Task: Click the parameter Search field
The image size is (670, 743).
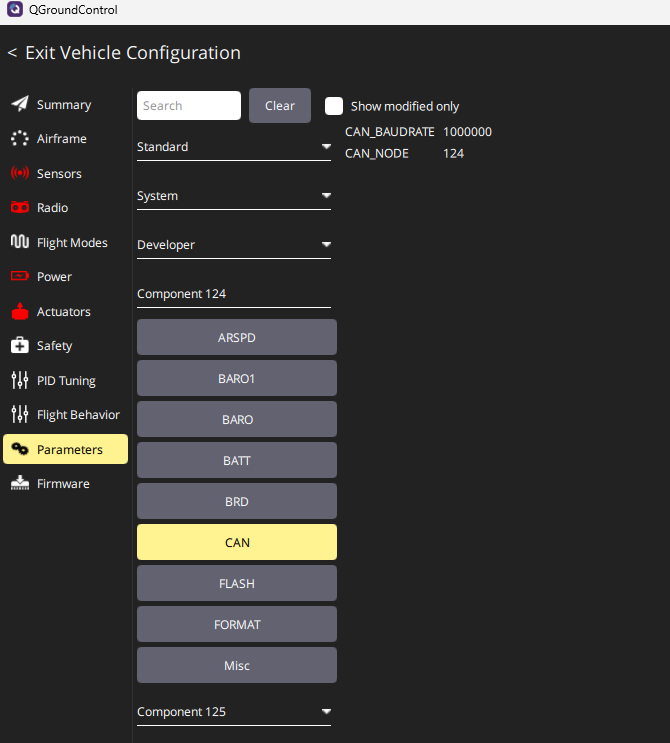Action: [189, 106]
